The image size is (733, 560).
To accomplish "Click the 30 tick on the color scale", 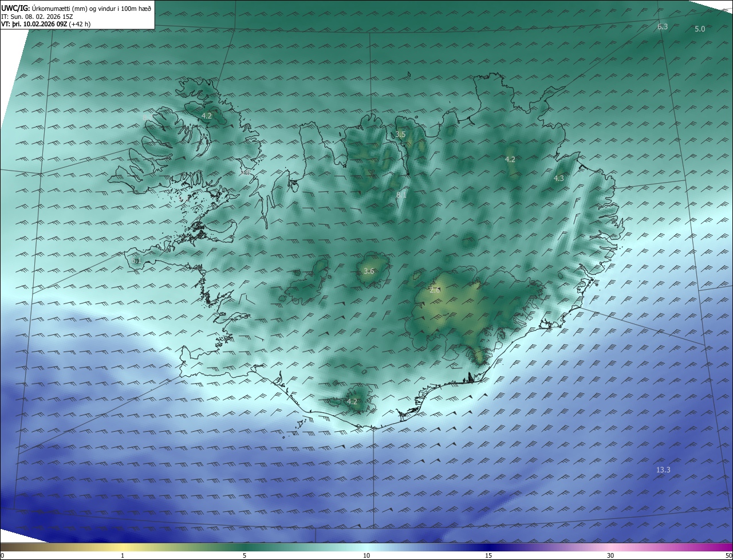I will 610,555.
